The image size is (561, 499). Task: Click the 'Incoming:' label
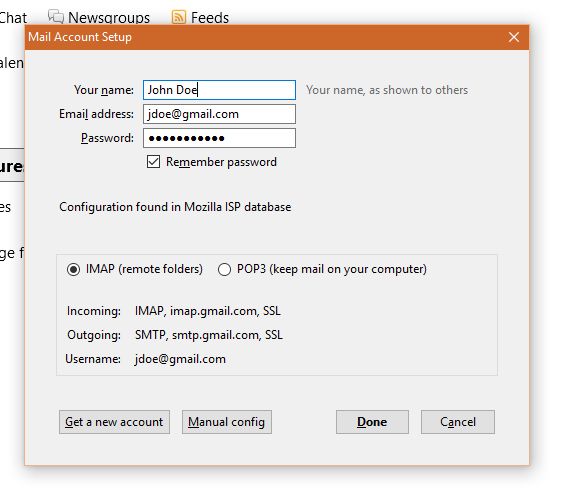[94, 311]
